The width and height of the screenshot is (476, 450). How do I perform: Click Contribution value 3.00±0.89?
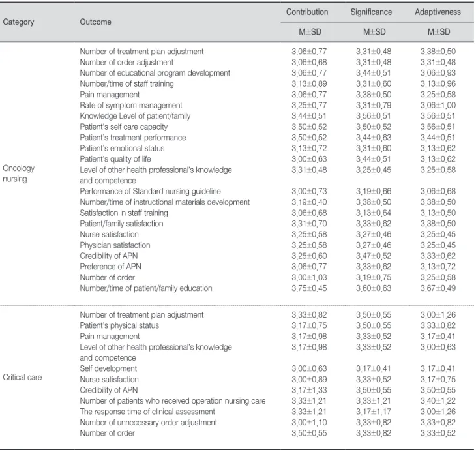(x=309, y=380)
